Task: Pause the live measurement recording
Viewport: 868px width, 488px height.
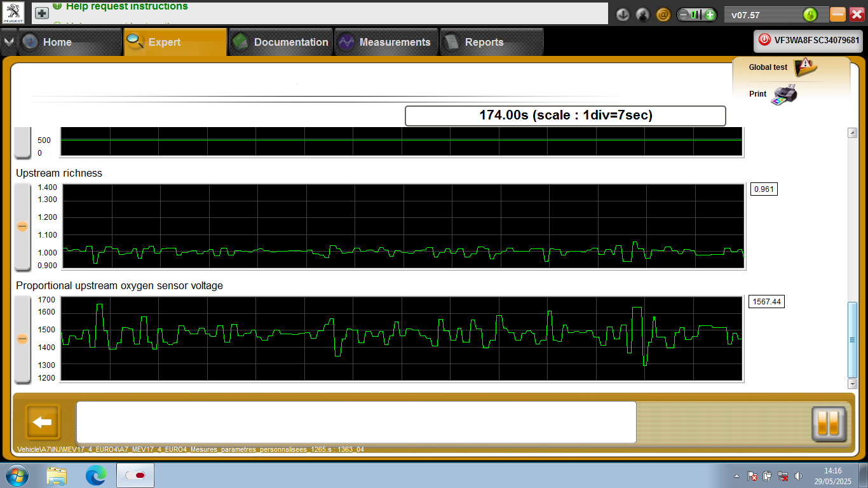Action: click(x=829, y=423)
